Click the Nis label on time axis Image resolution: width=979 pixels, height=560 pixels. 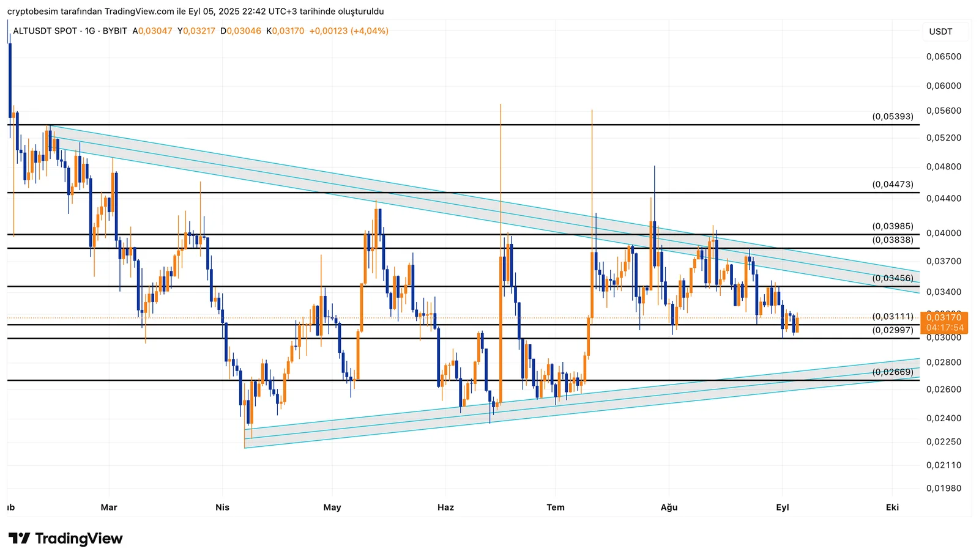(x=223, y=507)
